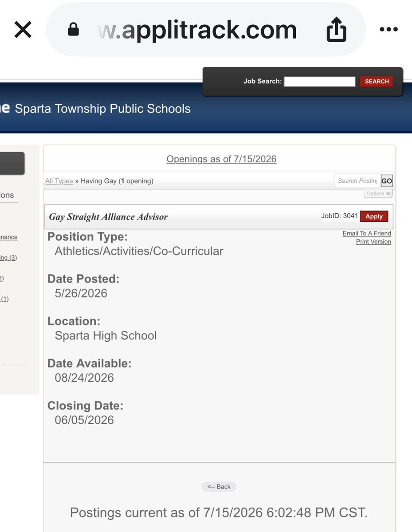Tap the applitrack.com address bar
The height and width of the screenshot is (532, 412).
[x=206, y=30]
